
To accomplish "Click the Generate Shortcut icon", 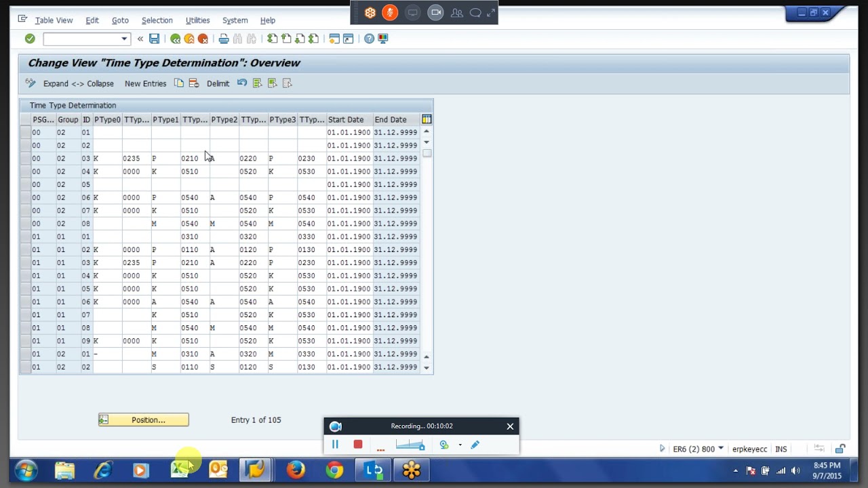I will click(x=348, y=39).
